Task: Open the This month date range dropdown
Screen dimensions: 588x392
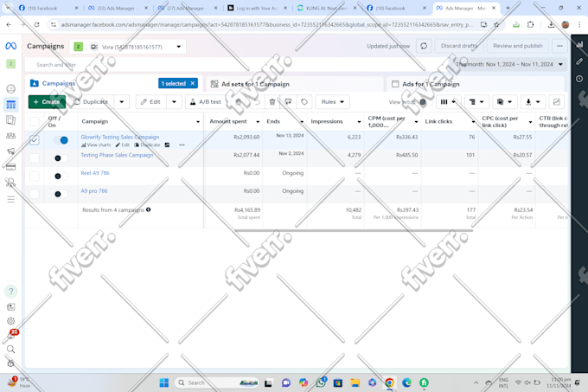Action: 509,64
